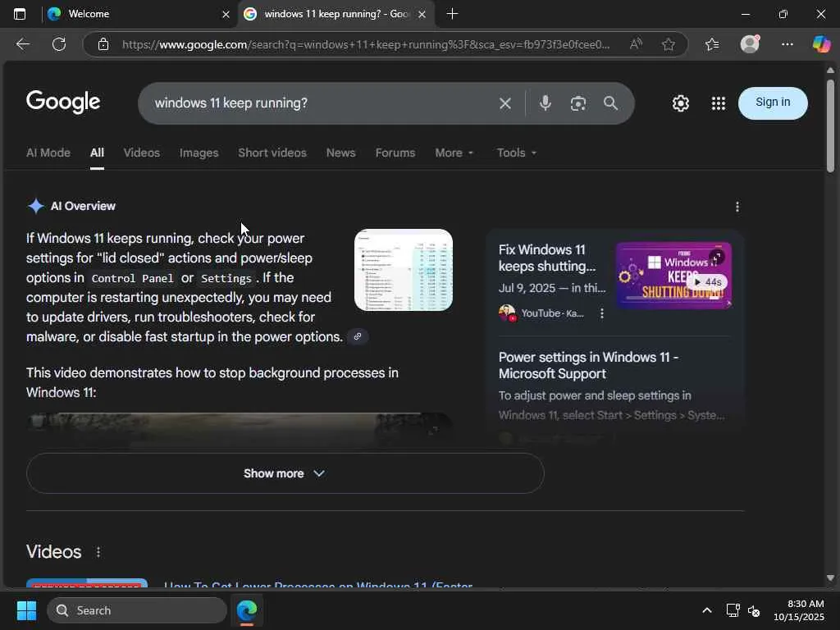Close the Welcome tab
The width and height of the screenshot is (840, 630).
226,15
